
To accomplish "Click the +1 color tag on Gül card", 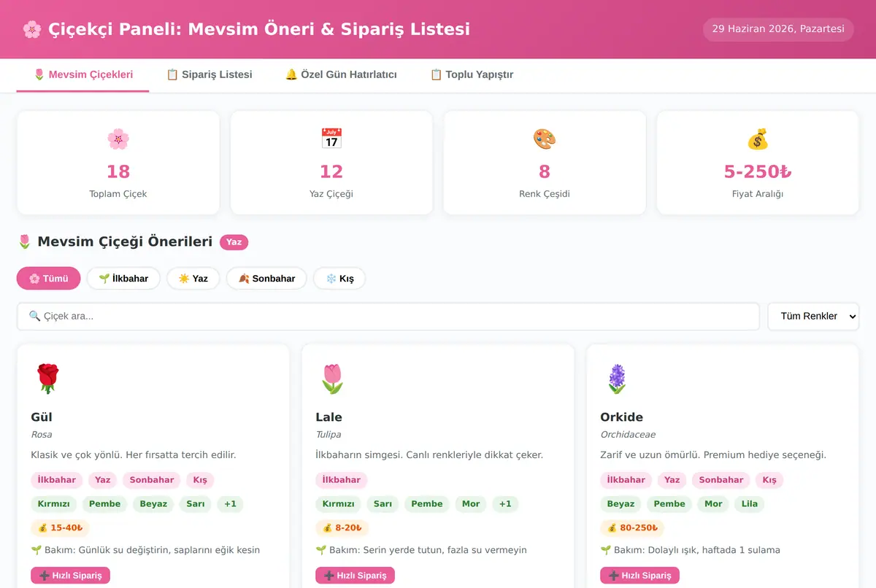I will [x=231, y=503].
